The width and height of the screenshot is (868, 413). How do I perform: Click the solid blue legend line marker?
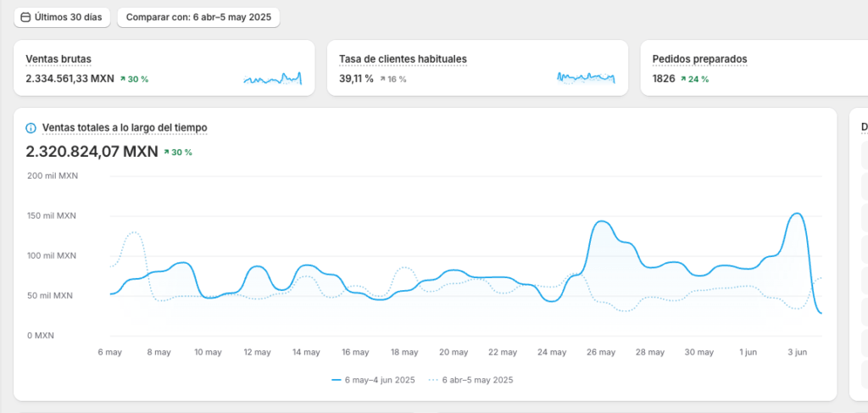coord(336,380)
